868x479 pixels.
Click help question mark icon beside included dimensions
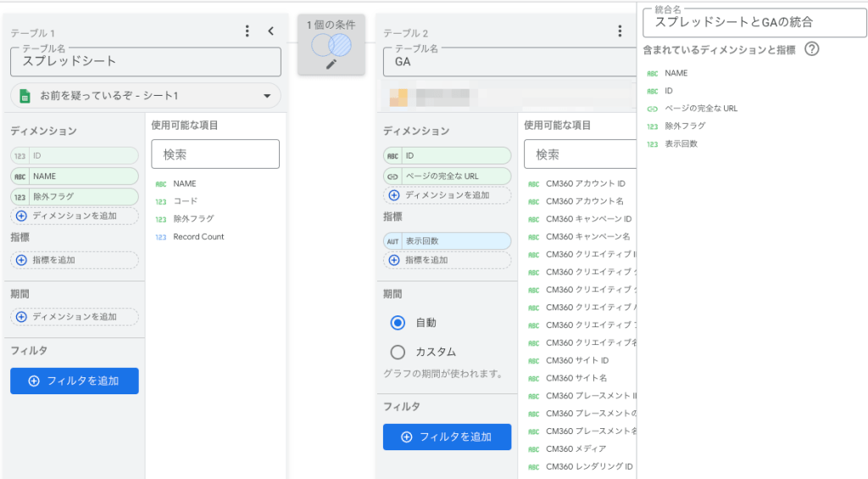pyautogui.click(x=811, y=49)
